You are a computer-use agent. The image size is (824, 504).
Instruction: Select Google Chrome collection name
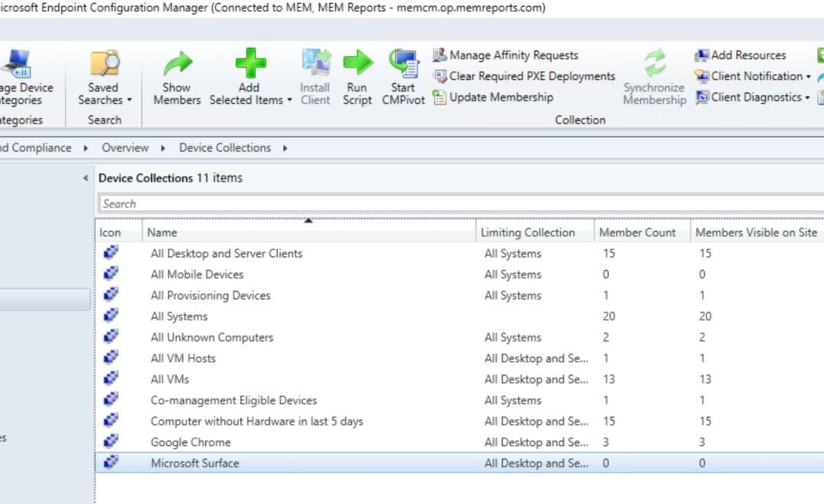click(190, 442)
